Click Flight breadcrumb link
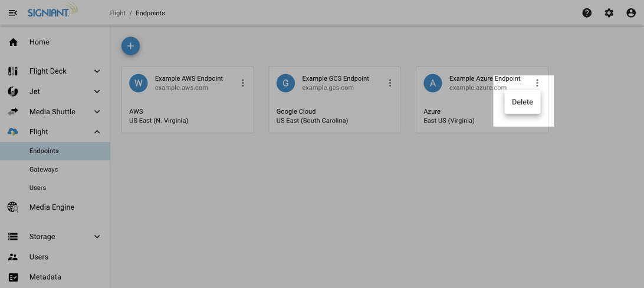Screen dimensions: 644x288 tap(117, 13)
